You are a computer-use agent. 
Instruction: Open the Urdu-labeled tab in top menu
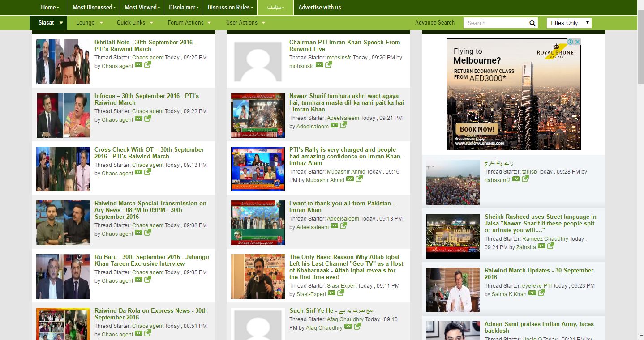275,7
